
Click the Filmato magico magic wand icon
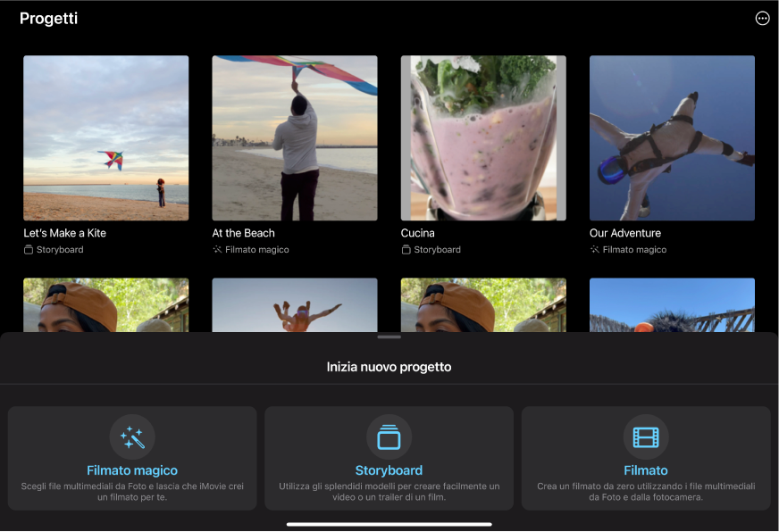point(132,437)
